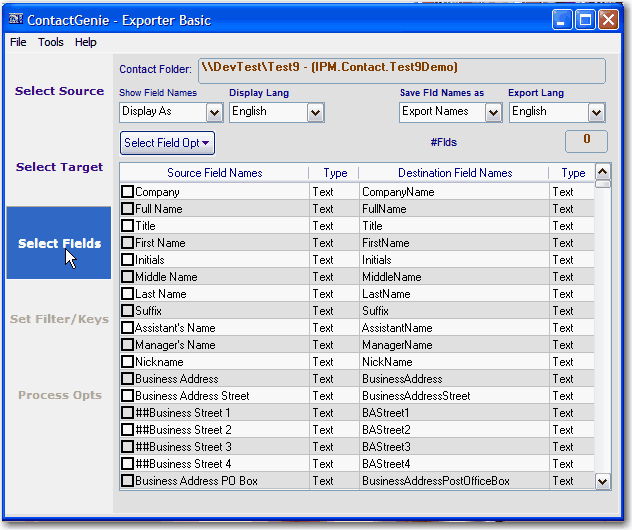The image size is (632, 530).
Task: Check the Business Address PO Box checkbox
Action: [128, 480]
